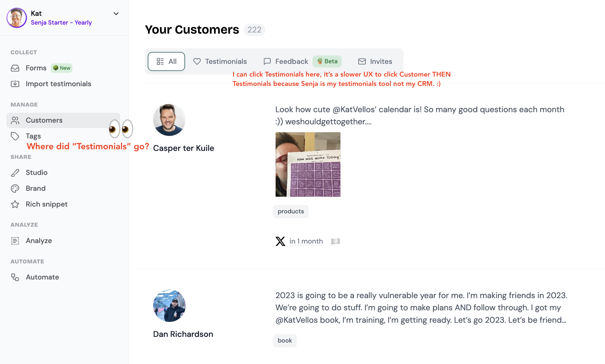
Task: Open the calendar photo thumbnail
Action: pyautogui.click(x=308, y=164)
